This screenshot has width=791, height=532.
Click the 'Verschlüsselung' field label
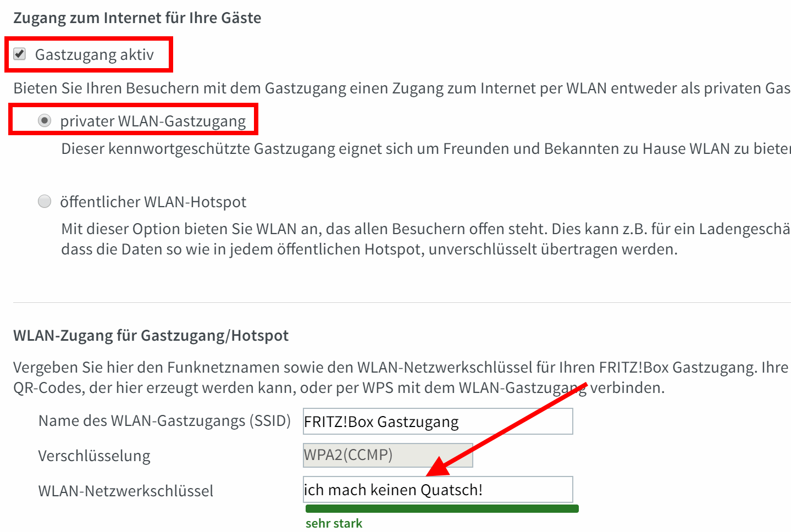(x=95, y=456)
